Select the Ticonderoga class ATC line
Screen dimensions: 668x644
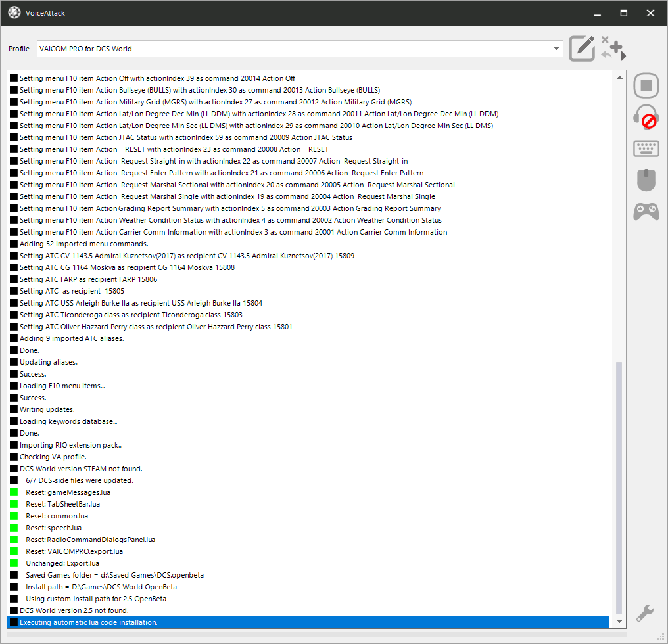308,315
